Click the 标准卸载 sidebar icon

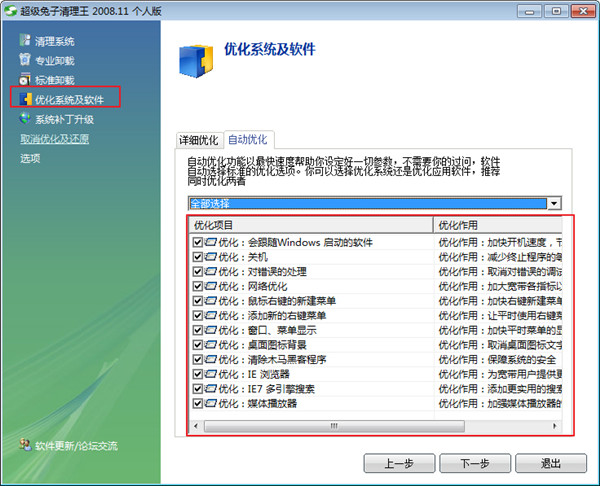(25, 79)
